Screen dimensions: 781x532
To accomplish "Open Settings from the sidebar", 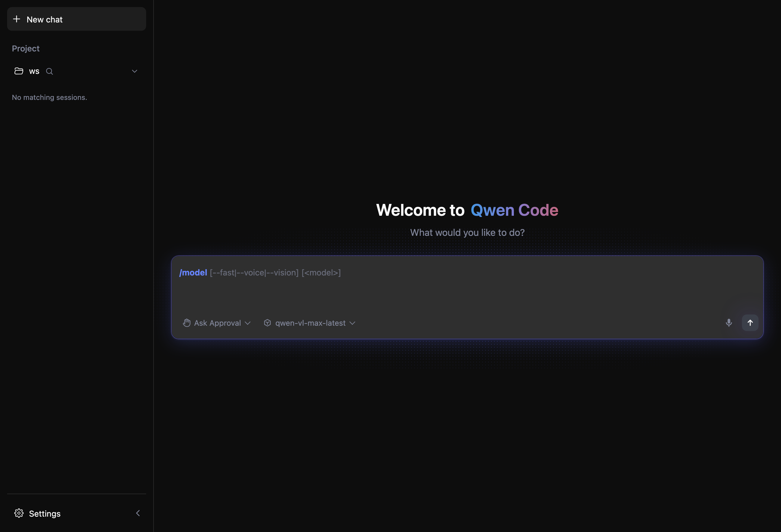I will [x=45, y=514].
